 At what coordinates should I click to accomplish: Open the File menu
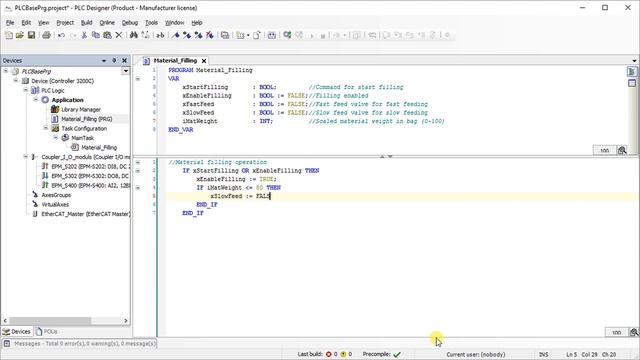pyautogui.click(x=10, y=22)
